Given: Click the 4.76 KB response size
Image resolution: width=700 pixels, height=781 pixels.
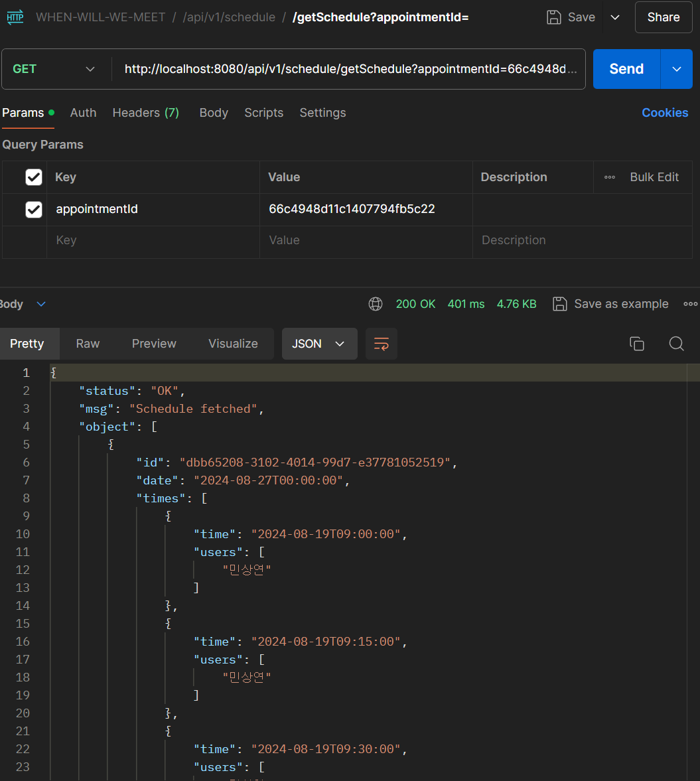Looking at the screenshot, I should click(x=516, y=305).
